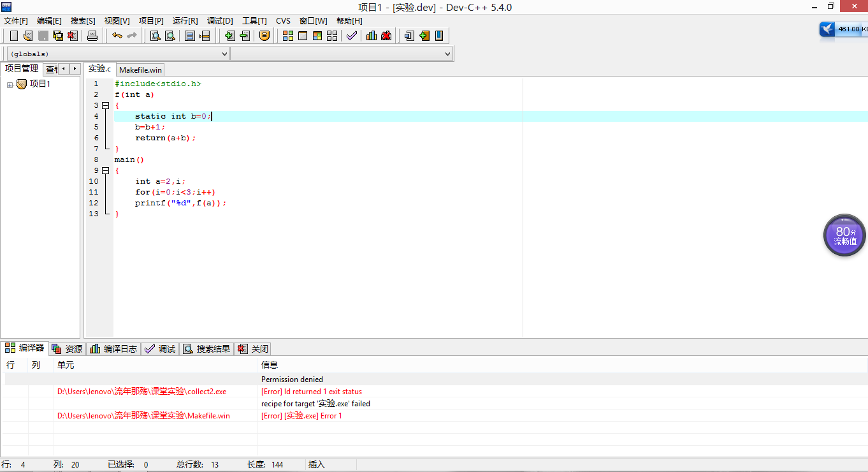
Task: Click the right scroll arrow on project panel tabs
Action: tap(75, 69)
